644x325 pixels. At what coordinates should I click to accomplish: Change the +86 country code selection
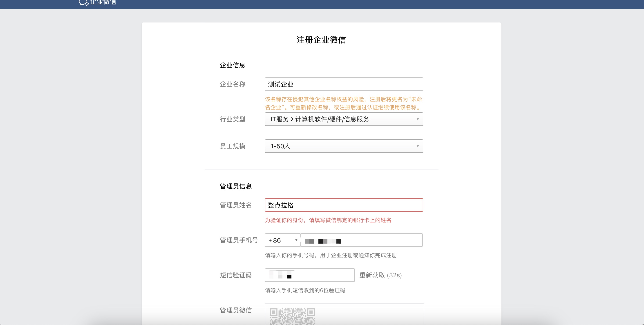tap(282, 240)
